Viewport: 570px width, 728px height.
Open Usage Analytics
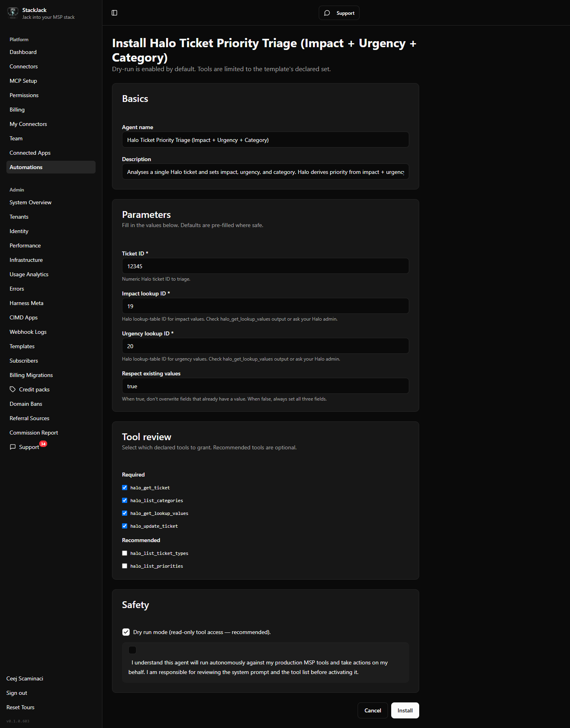(x=51, y=274)
